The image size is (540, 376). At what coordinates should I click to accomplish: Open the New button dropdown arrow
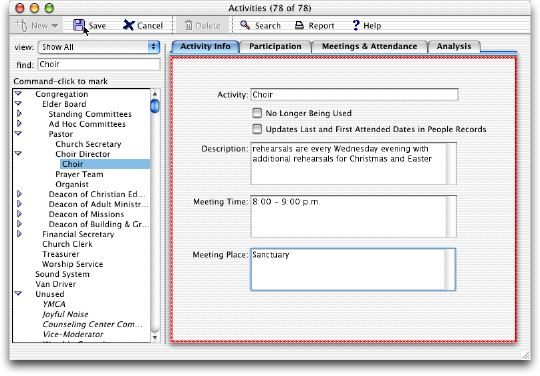pyautogui.click(x=54, y=26)
